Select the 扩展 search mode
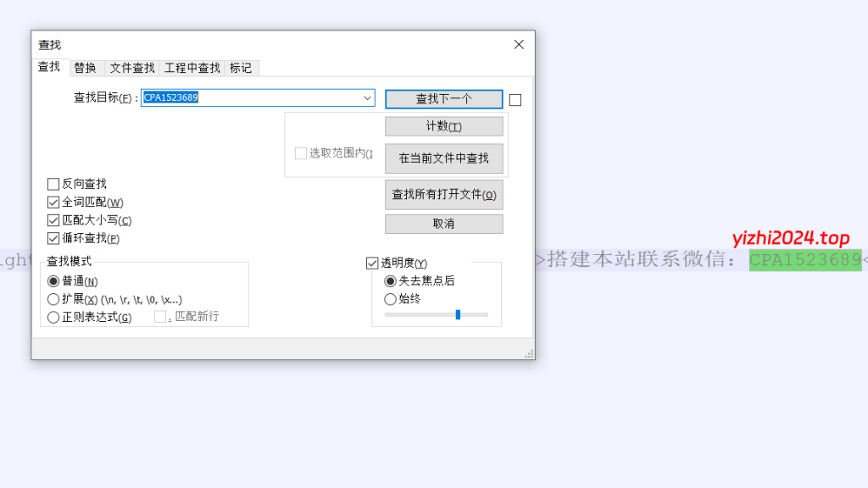The width and height of the screenshot is (868, 488). [52, 298]
